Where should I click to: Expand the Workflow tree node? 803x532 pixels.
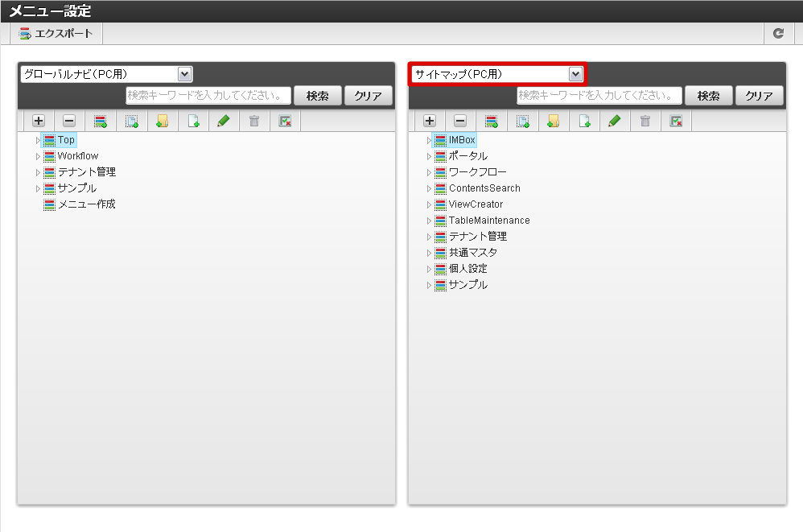[x=37, y=156]
